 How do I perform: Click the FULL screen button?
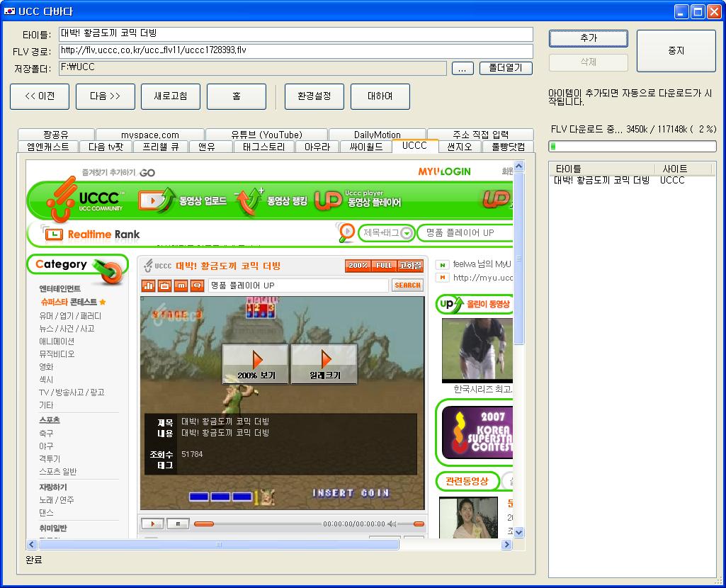point(385,266)
